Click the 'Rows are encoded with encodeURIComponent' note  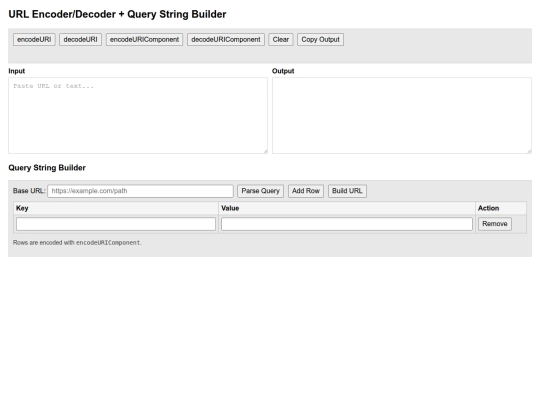tap(77, 242)
